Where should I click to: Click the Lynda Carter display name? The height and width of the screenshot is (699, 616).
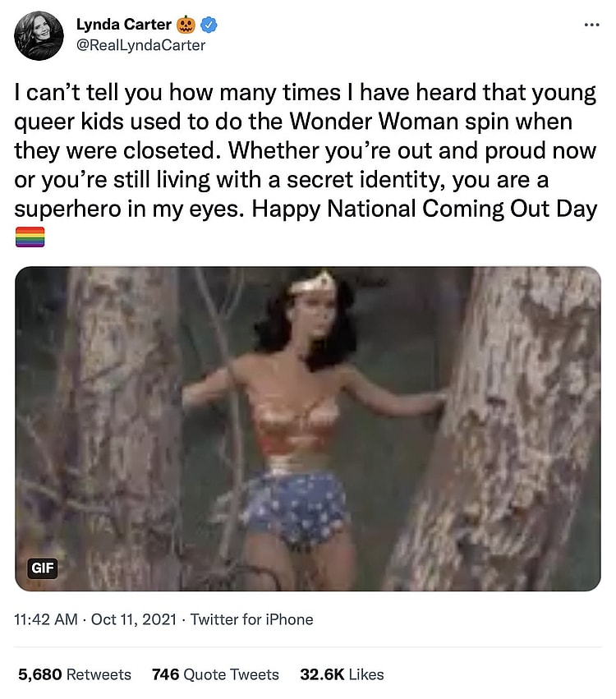pyautogui.click(x=122, y=25)
